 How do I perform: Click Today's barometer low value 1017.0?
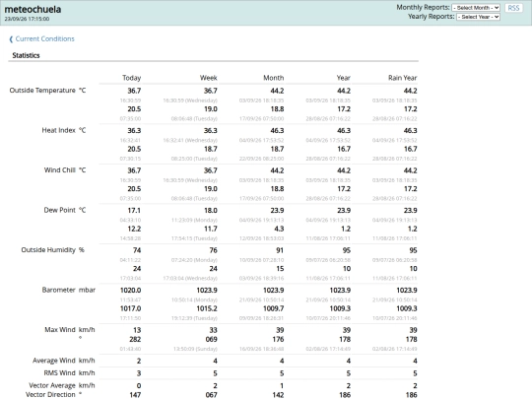[x=130, y=308]
